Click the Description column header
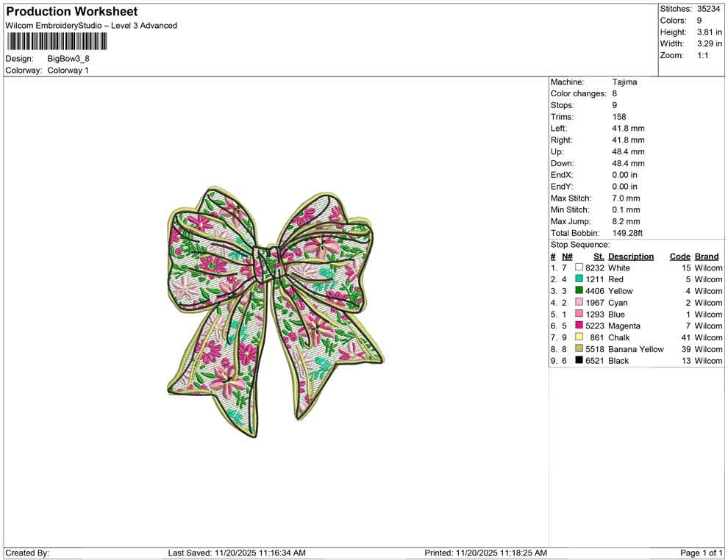Viewport: 728px width, 560px height. pos(630,256)
